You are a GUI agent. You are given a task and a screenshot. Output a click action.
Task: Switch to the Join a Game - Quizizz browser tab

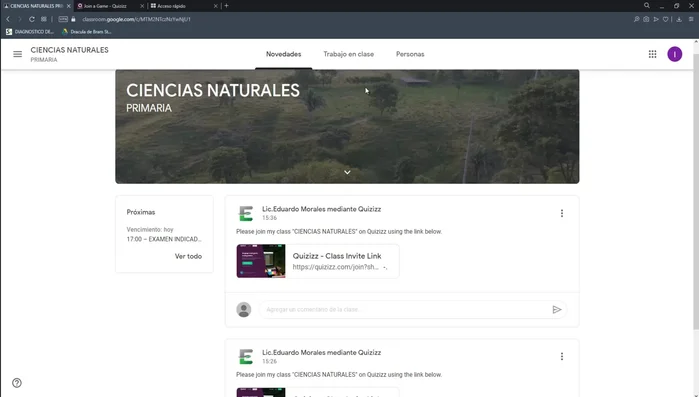click(x=110, y=6)
